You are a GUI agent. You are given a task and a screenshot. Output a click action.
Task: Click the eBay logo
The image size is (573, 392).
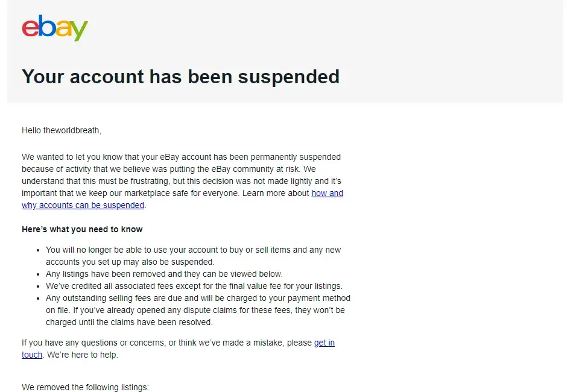55,28
